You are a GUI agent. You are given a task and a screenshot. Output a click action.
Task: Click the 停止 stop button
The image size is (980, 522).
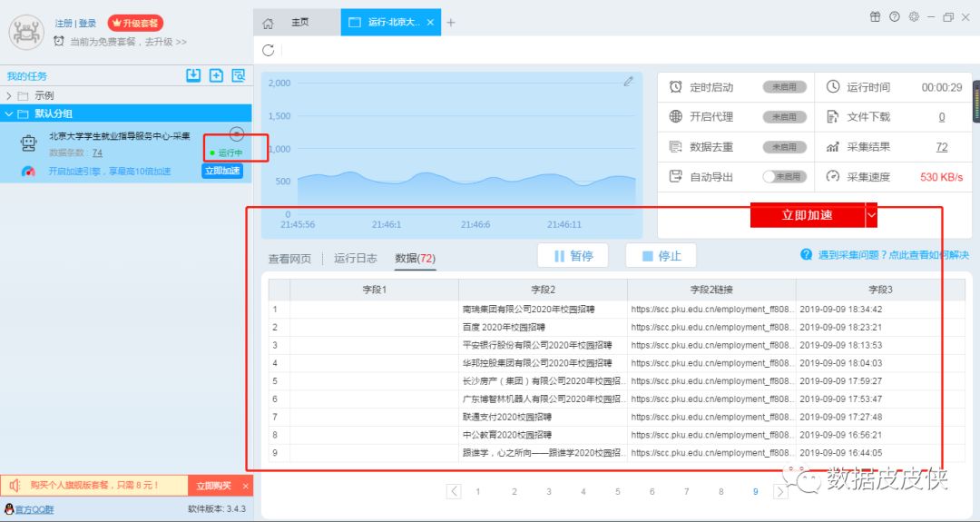[x=661, y=256]
